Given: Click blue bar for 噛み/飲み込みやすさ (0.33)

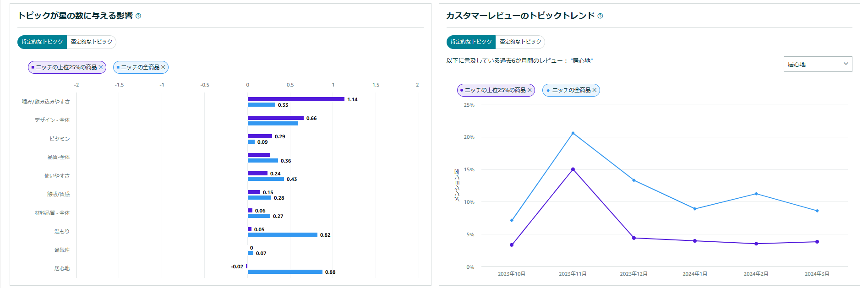Looking at the screenshot, I should [262, 105].
